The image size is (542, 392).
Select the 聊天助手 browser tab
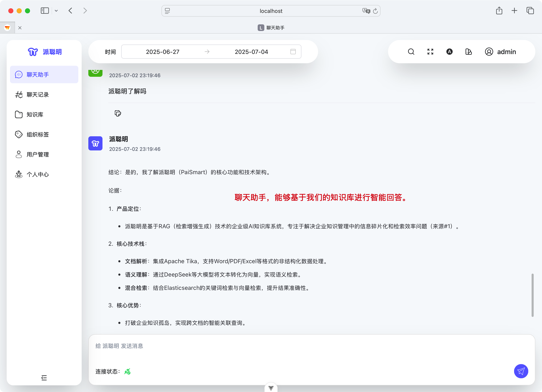[271, 27]
